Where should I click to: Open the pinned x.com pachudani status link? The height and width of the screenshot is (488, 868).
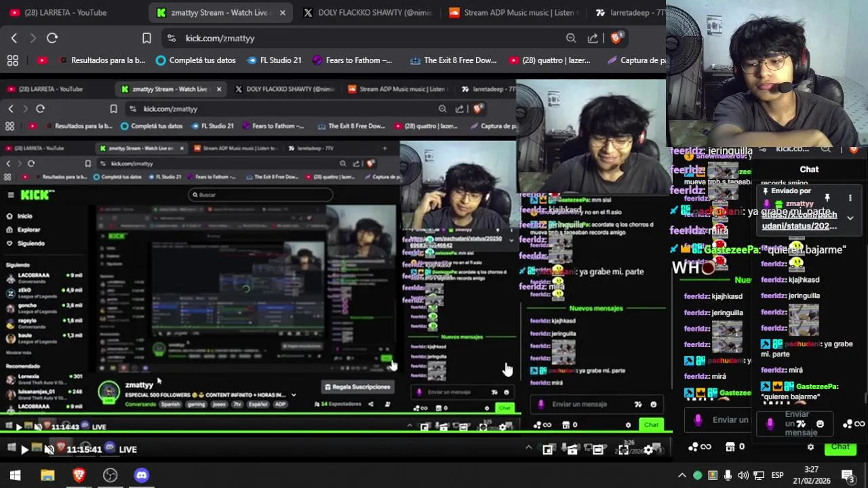tap(800, 220)
